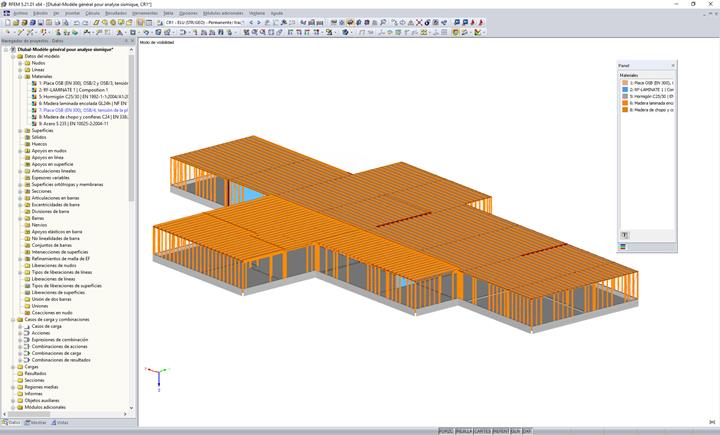
Task: Click the Print icon in toolbar
Action: (x=57, y=23)
